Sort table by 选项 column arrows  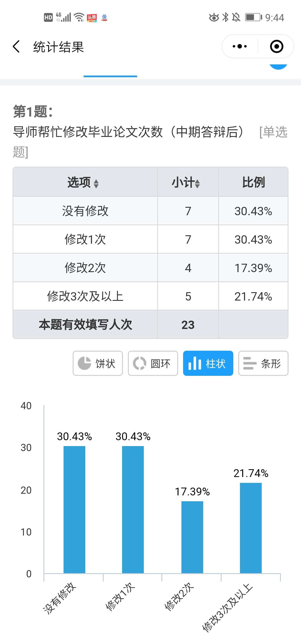coord(96,183)
